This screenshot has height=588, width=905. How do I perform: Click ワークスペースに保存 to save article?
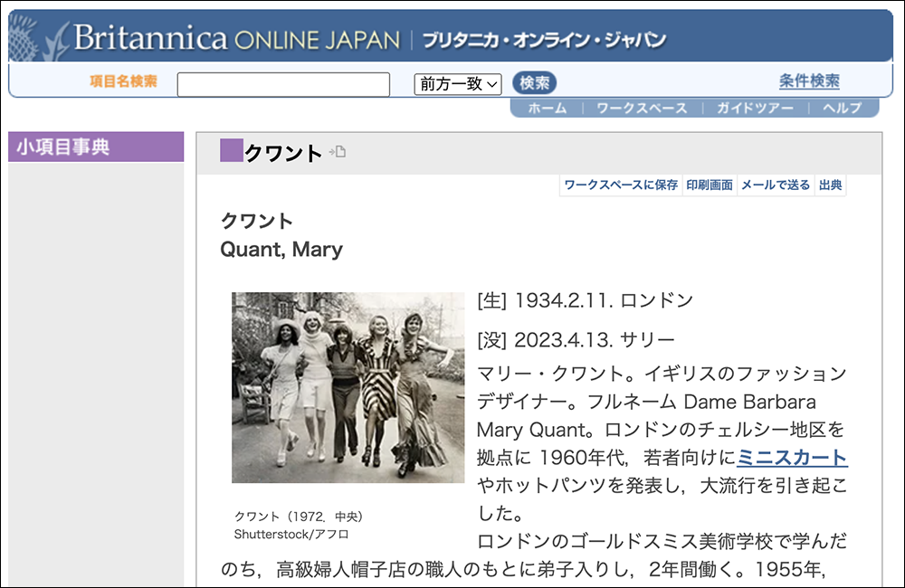coord(621,185)
